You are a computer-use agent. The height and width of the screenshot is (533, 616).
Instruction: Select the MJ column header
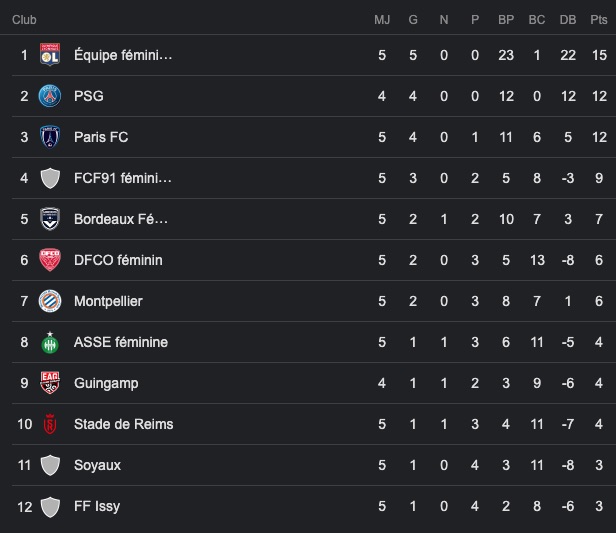tap(382, 20)
